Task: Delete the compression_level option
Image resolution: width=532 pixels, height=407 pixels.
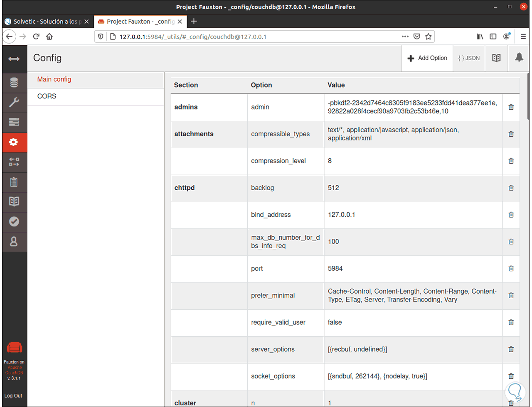Action: pyautogui.click(x=511, y=161)
